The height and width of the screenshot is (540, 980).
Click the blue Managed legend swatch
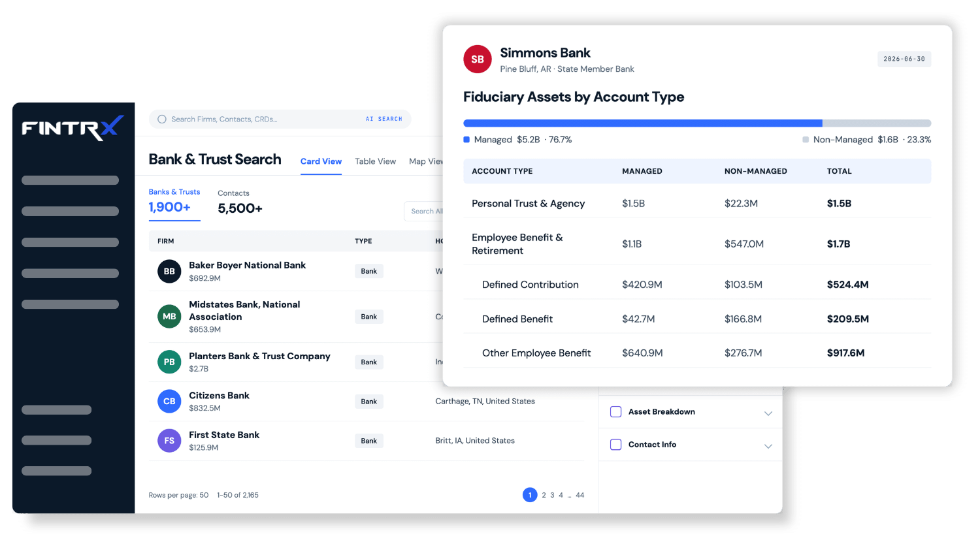466,140
